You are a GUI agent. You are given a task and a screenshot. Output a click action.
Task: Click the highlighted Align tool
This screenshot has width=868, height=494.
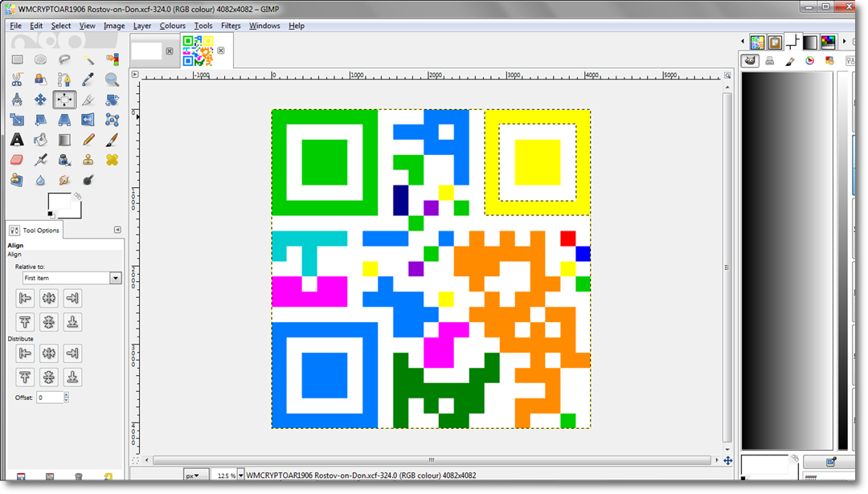[64, 100]
